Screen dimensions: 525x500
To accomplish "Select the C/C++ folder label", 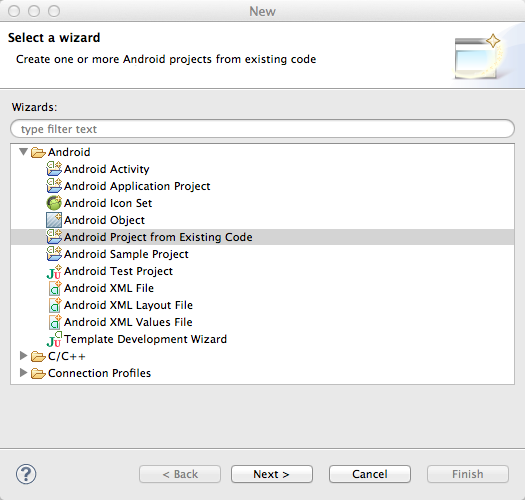I will (x=67, y=356).
